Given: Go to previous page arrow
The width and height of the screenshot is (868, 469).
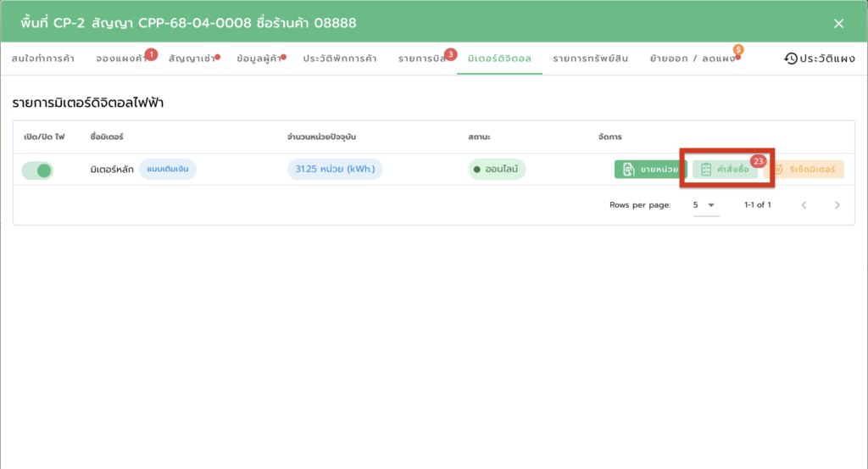Looking at the screenshot, I should point(804,205).
